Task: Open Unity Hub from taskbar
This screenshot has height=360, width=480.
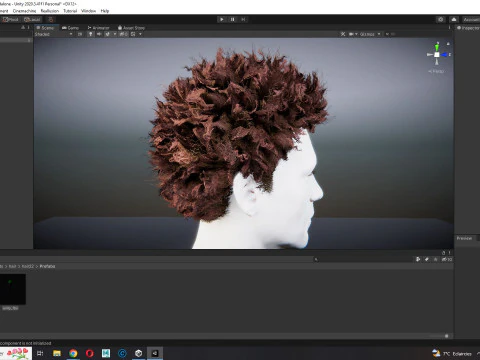Action: point(139,353)
